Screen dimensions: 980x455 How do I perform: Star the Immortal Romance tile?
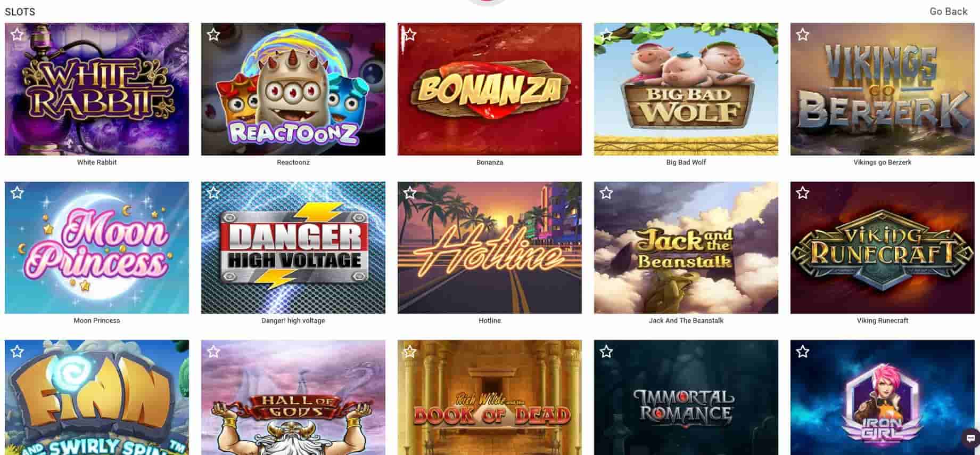pyautogui.click(x=606, y=352)
